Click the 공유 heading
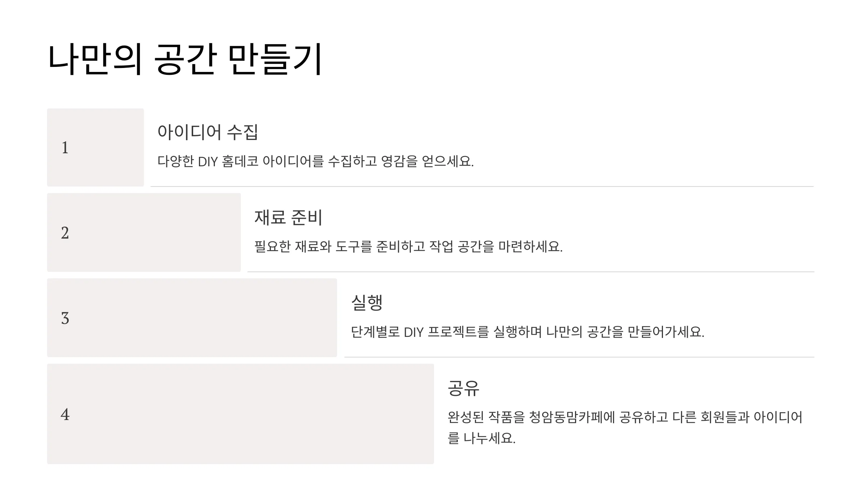This screenshot has height=501, width=868. tap(463, 388)
